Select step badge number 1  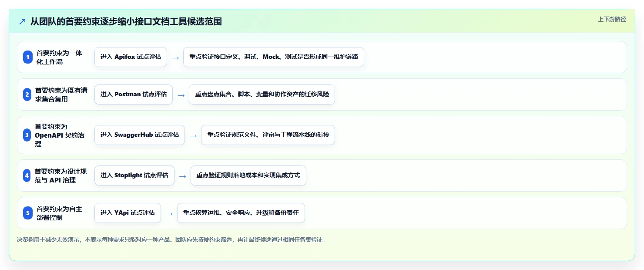pos(28,57)
